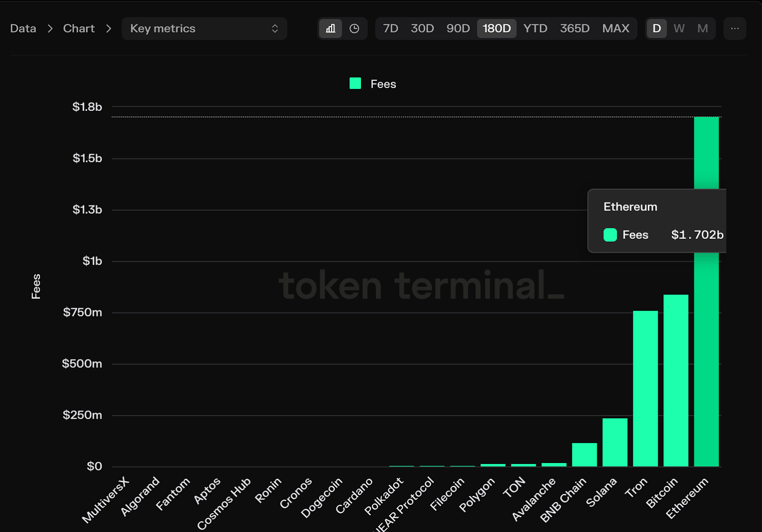Click the BNB Chain axis label
Image resolution: width=762 pixels, height=532 pixels.
[563, 500]
